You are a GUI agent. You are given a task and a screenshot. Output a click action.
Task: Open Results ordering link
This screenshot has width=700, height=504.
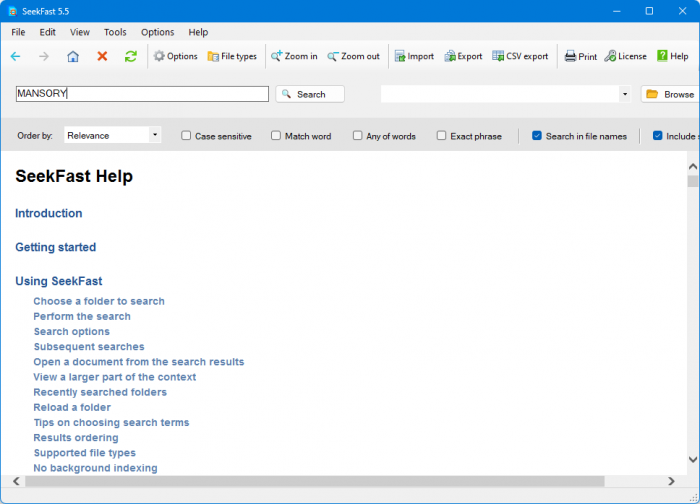(76, 438)
